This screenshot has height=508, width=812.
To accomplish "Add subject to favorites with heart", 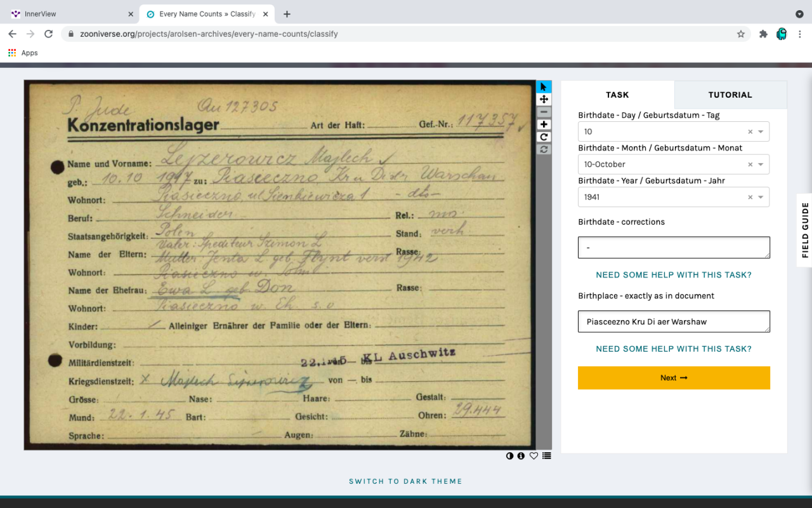I will 534,456.
